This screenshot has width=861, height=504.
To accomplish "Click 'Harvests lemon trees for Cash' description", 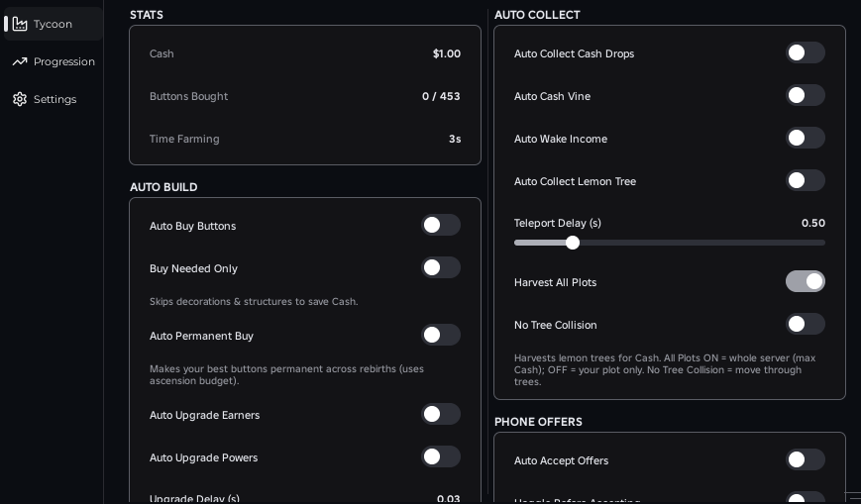I will pos(665,369).
